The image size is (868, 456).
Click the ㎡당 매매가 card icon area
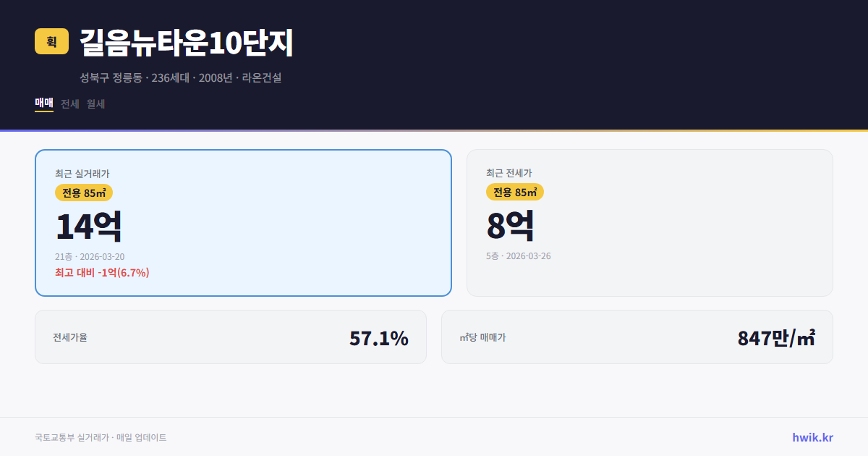(x=482, y=337)
